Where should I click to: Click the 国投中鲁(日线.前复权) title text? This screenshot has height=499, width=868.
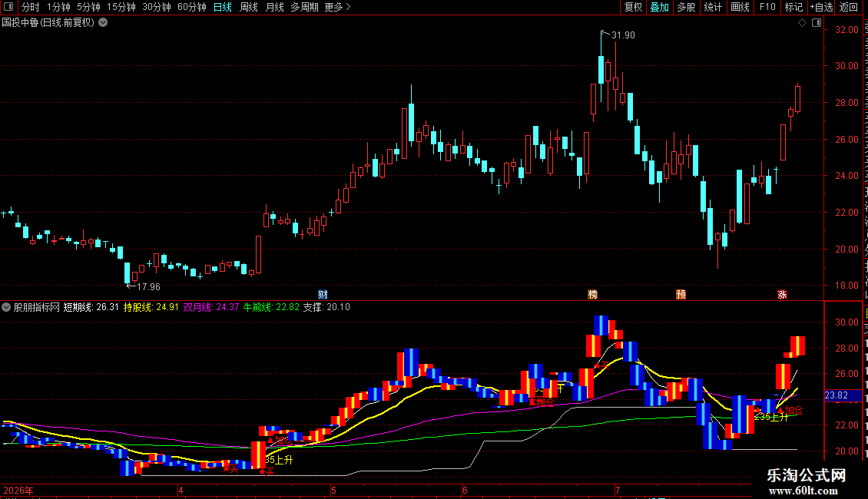48,23
